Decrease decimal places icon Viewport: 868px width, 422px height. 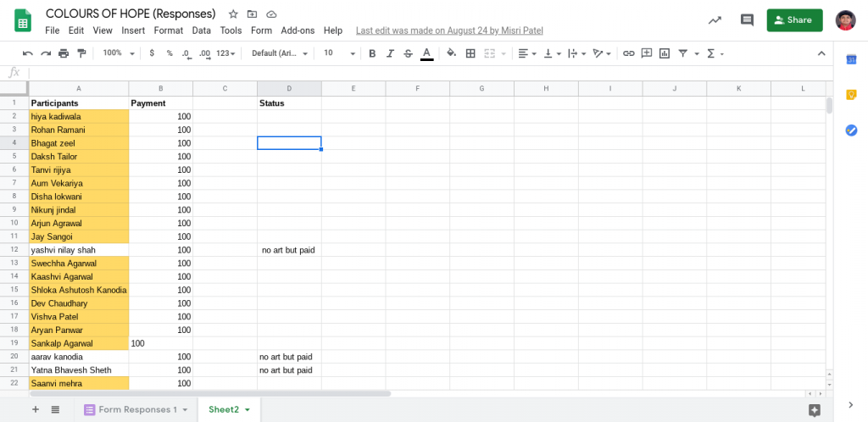(187, 53)
